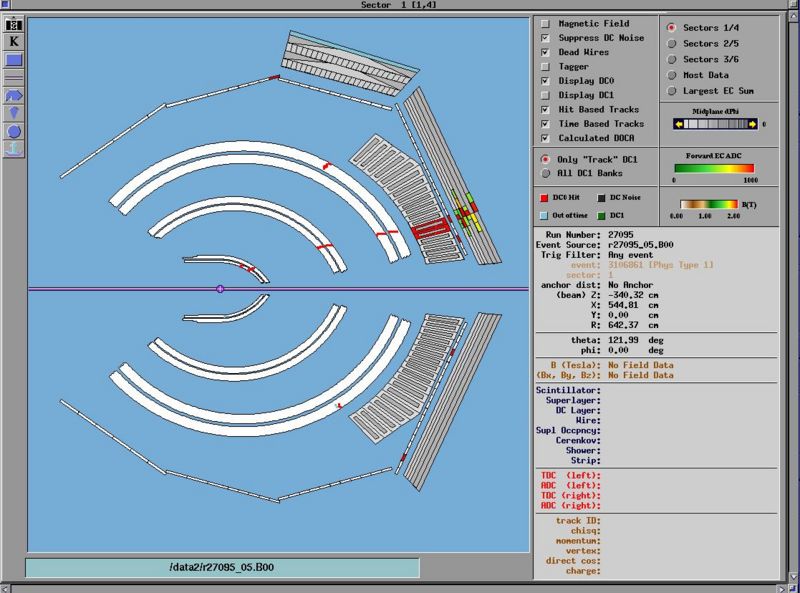Choose the blue circle tool
The width and height of the screenshot is (800, 593).
(x=14, y=132)
